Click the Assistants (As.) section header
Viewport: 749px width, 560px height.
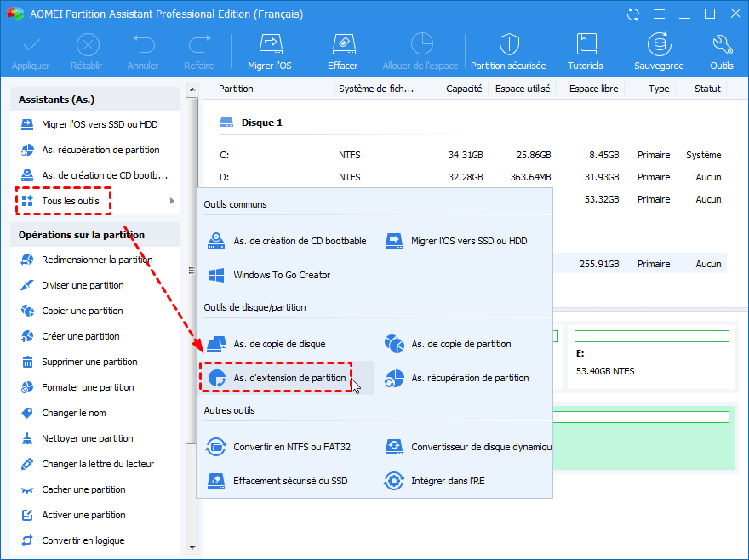tap(95, 100)
